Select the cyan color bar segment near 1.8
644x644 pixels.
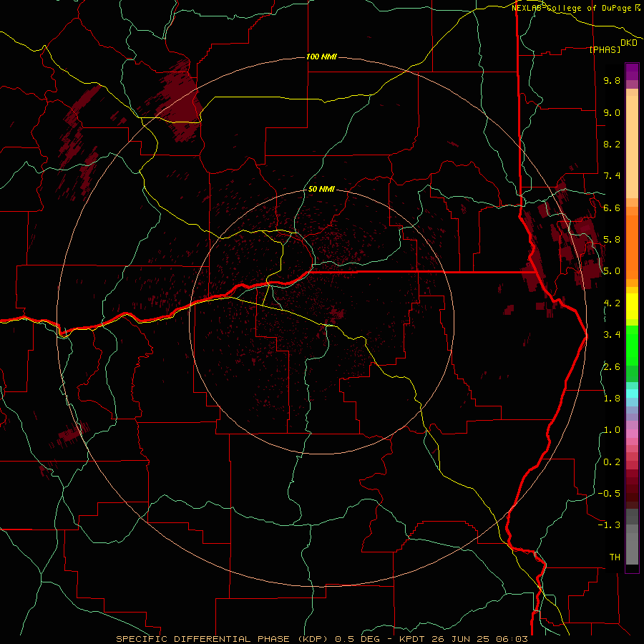point(632,394)
